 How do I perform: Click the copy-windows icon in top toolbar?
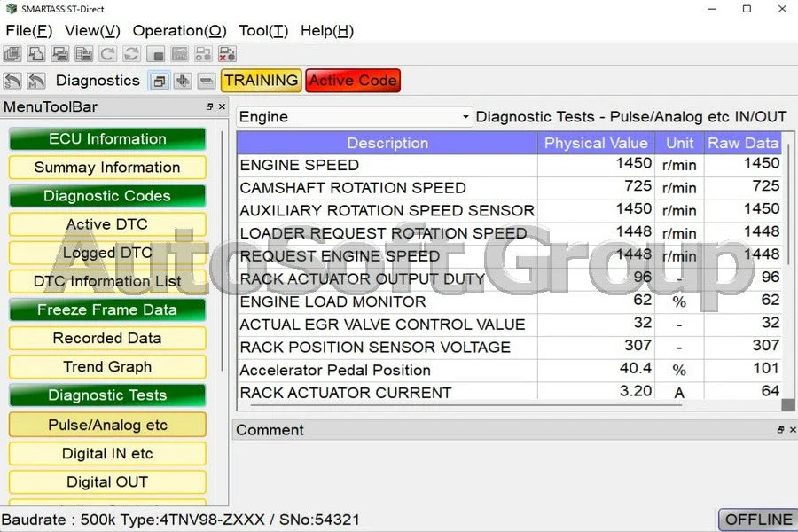(36, 53)
